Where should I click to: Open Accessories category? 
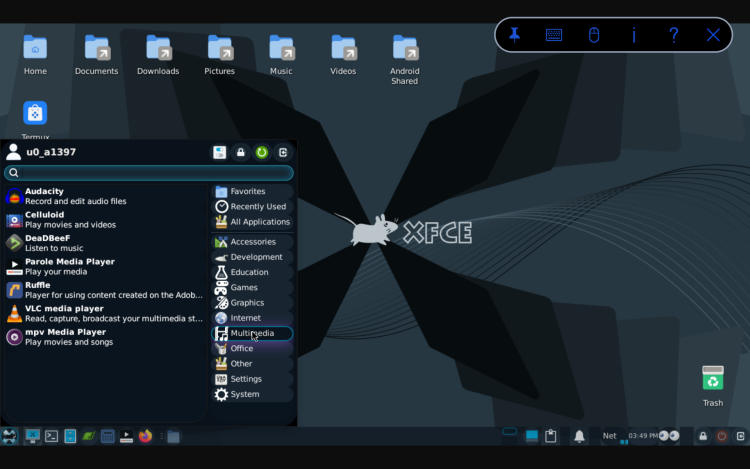click(x=252, y=242)
